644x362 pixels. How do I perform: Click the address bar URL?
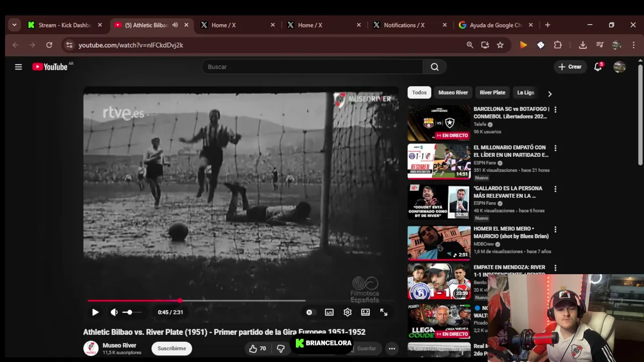pos(131,45)
